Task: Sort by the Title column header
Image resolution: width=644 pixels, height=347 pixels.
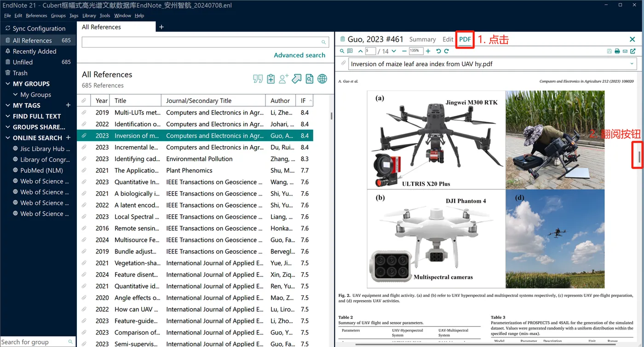Action: pos(136,101)
